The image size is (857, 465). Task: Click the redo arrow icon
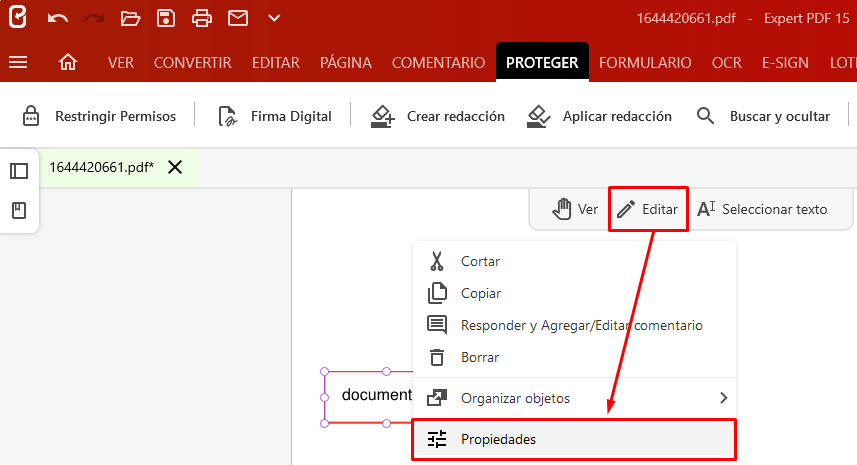pyautogui.click(x=94, y=19)
